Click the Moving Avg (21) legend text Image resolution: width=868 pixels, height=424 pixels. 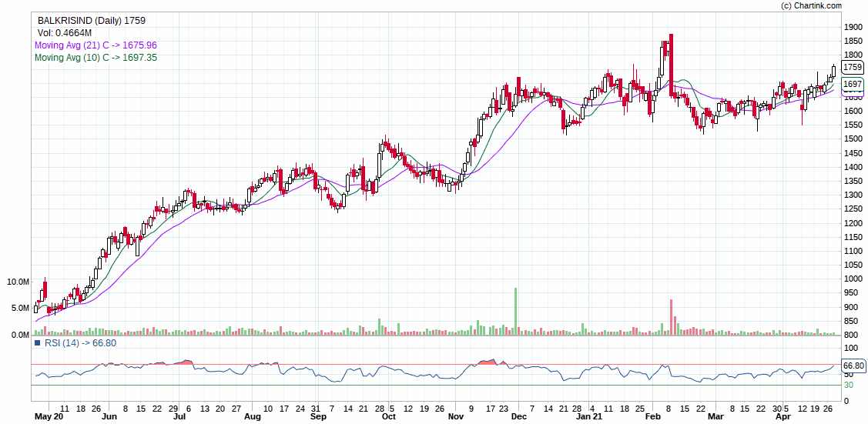tap(96, 45)
